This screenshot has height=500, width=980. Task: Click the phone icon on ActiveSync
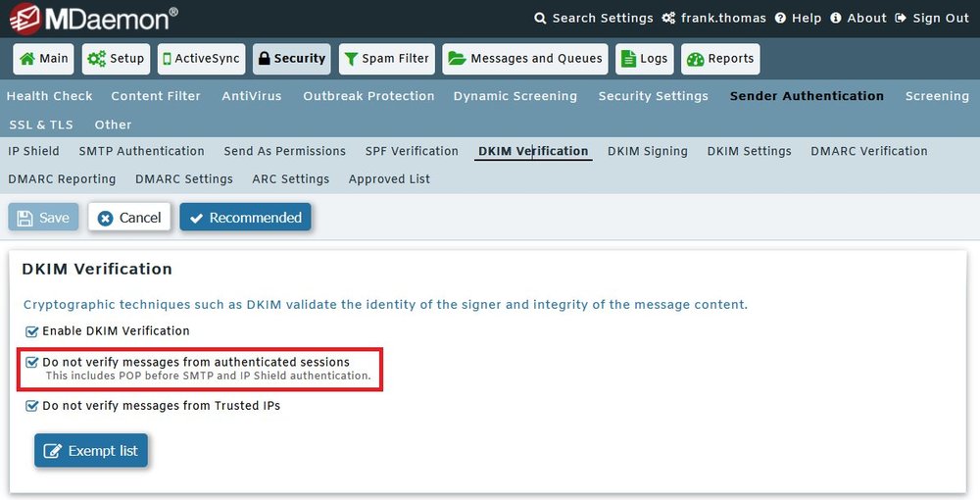pyautogui.click(x=167, y=59)
